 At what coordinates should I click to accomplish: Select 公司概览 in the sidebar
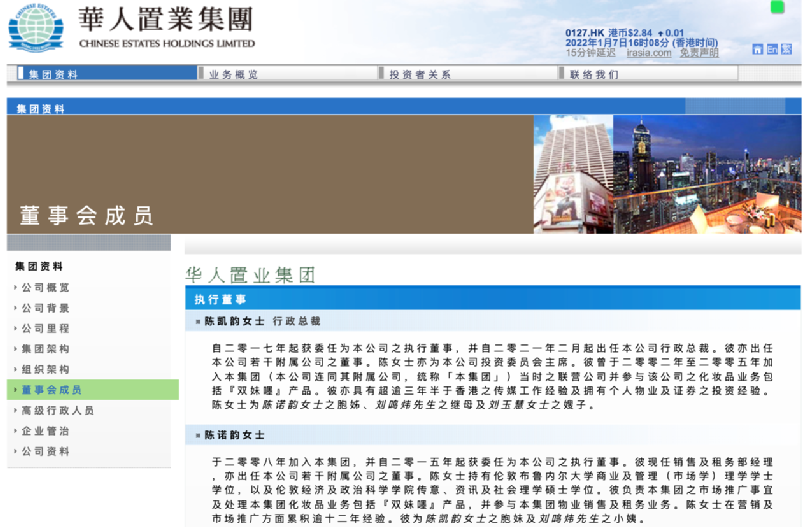[x=46, y=287]
